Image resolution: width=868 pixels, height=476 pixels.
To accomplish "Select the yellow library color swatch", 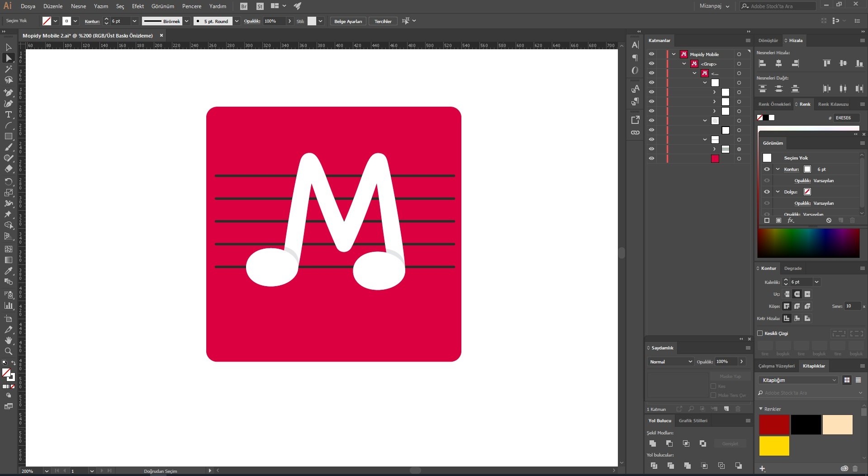I will [x=774, y=446].
